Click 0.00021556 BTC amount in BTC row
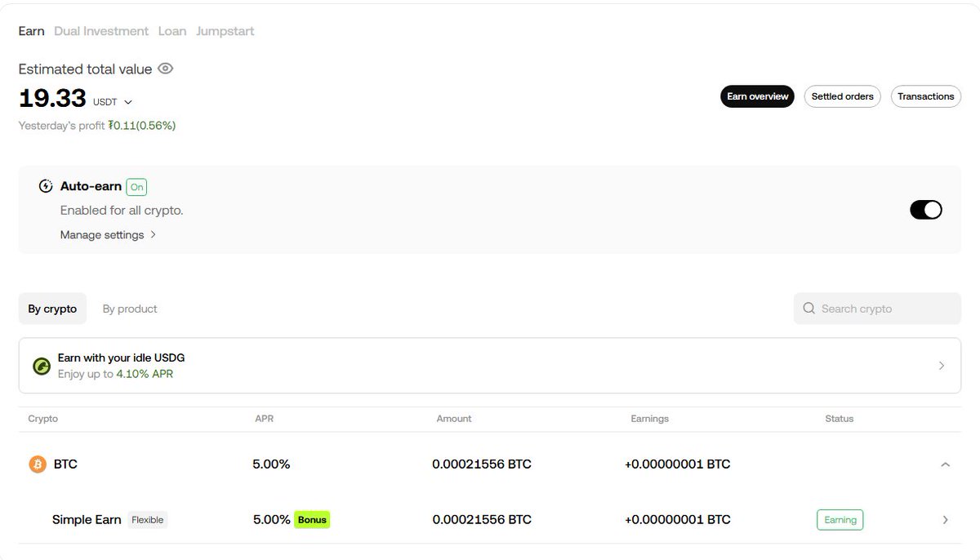The width and height of the screenshot is (980, 560). (482, 464)
